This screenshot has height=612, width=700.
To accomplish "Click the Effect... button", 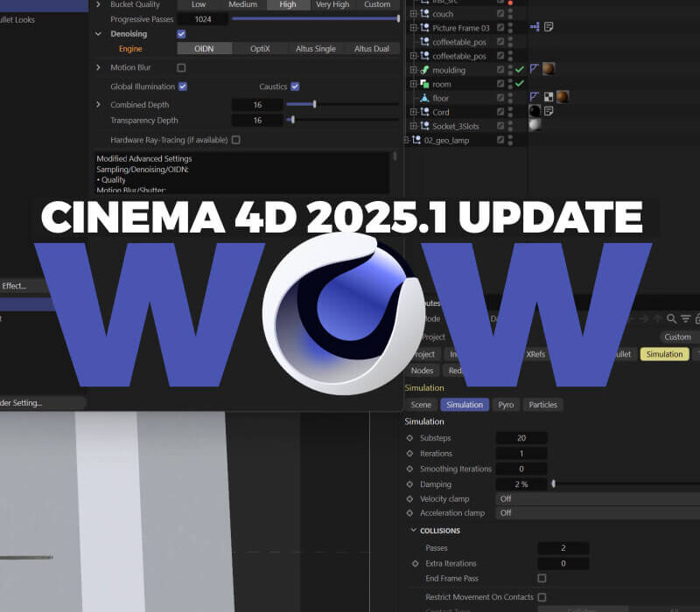I will pos(23,286).
